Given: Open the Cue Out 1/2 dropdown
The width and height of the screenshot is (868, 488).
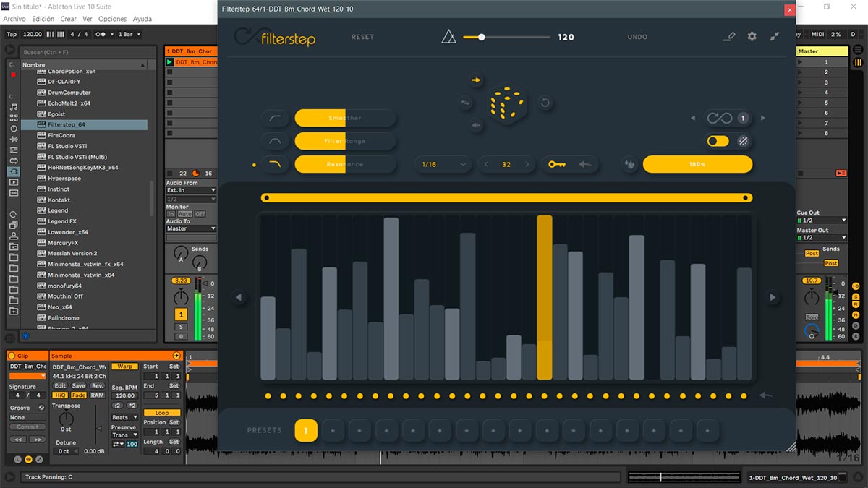Looking at the screenshot, I should pyautogui.click(x=821, y=220).
